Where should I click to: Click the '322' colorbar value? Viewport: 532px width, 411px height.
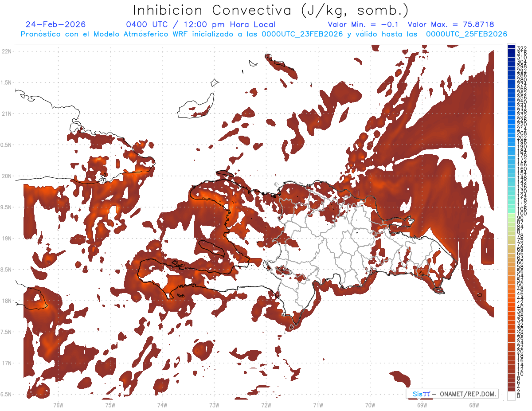[521, 48]
